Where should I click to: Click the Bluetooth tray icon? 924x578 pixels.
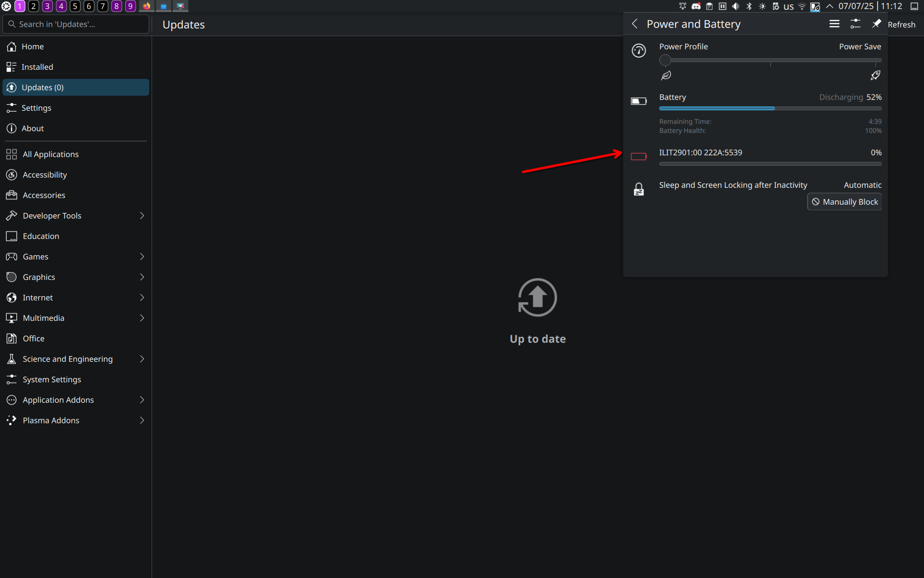coord(749,6)
